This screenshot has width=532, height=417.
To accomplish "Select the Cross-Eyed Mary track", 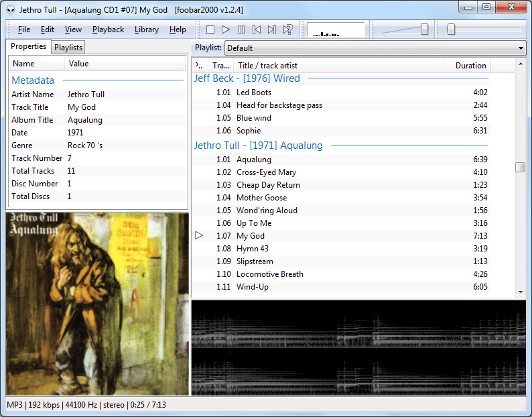I will click(x=341, y=172).
